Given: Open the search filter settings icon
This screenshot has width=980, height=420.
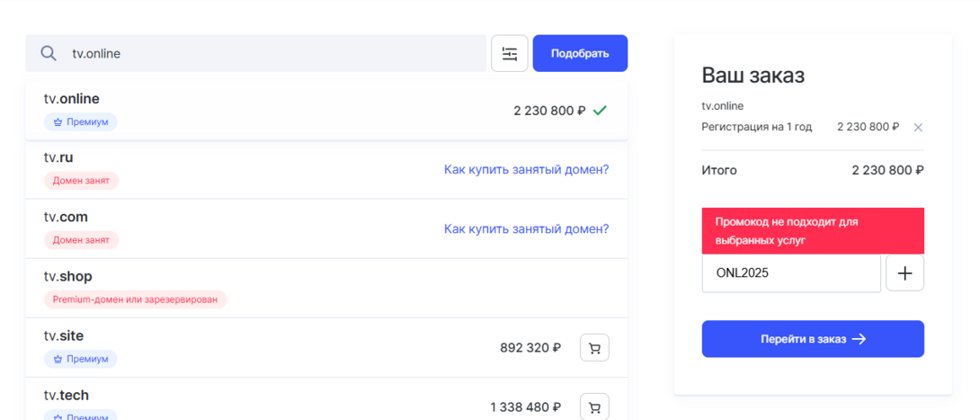Looking at the screenshot, I should pyautogui.click(x=510, y=54).
